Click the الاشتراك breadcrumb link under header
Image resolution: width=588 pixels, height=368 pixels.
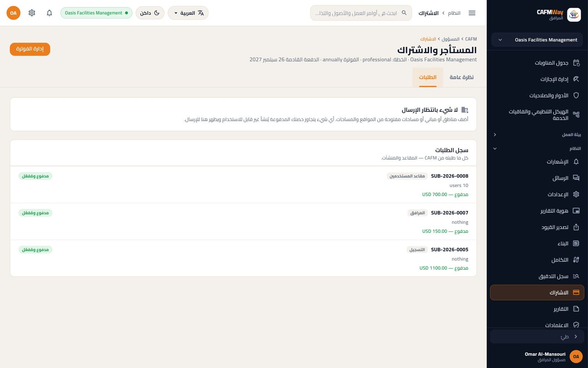428,39
